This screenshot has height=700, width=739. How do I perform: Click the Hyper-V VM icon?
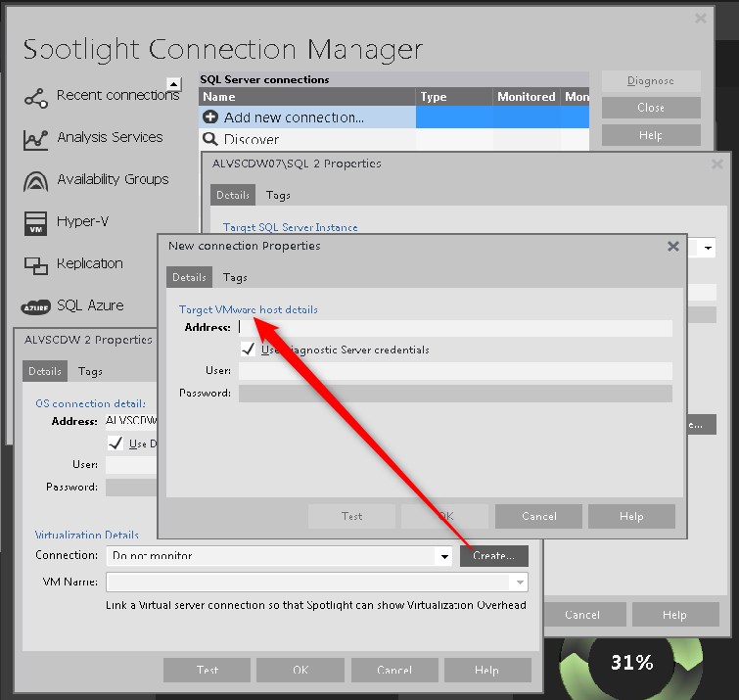pos(35,223)
